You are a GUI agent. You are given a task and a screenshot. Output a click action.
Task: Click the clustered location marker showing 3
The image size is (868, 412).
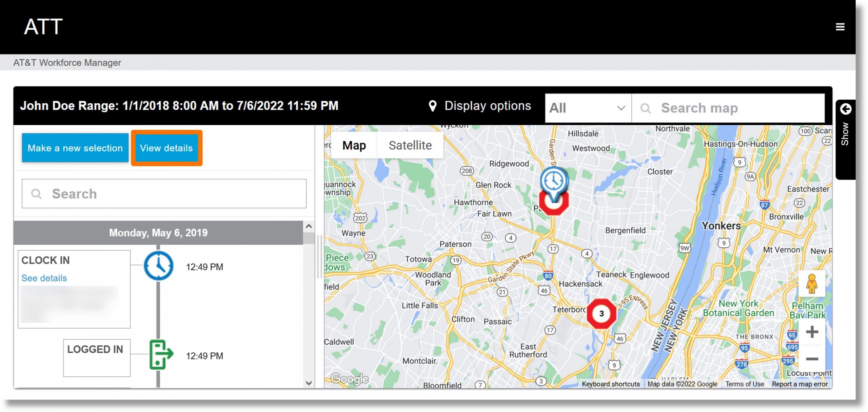tap(601, 313)
